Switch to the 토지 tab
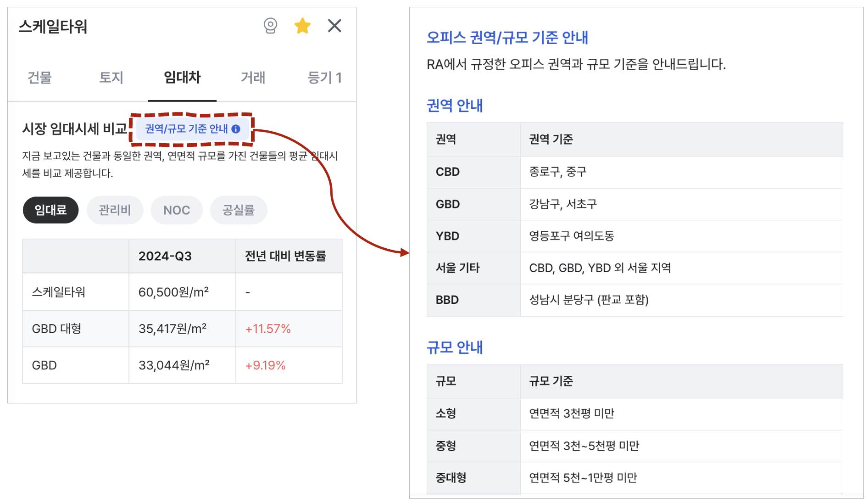 pos(111,78)
